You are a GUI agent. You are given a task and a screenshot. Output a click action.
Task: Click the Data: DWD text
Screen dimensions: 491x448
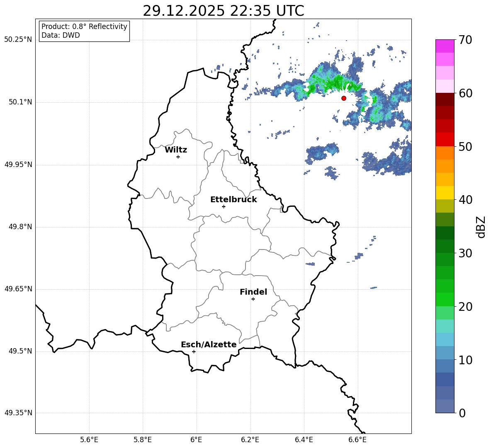pyautogui.click(x=61, y=35)
